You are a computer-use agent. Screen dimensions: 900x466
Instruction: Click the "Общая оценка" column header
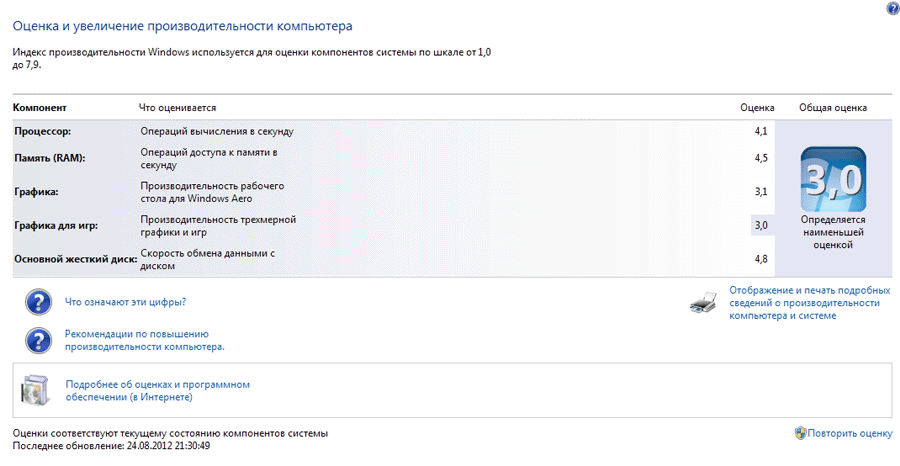tap(832, 107)
